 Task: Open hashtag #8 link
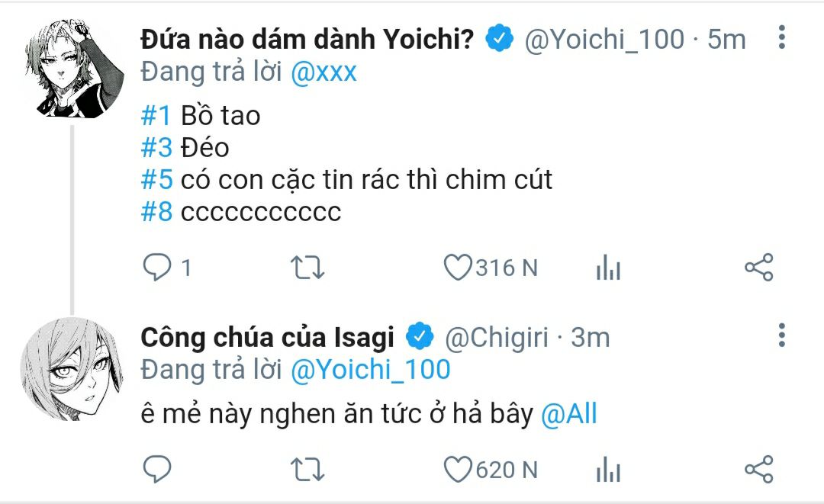pyautogui.click(x=156, y=211)
